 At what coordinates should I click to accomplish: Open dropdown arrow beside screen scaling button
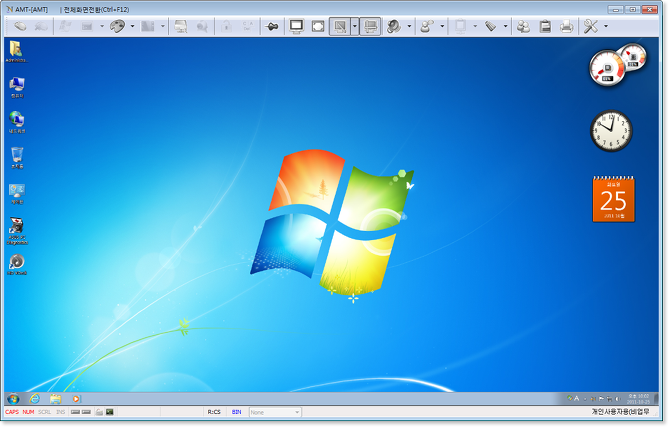[355, 26]
